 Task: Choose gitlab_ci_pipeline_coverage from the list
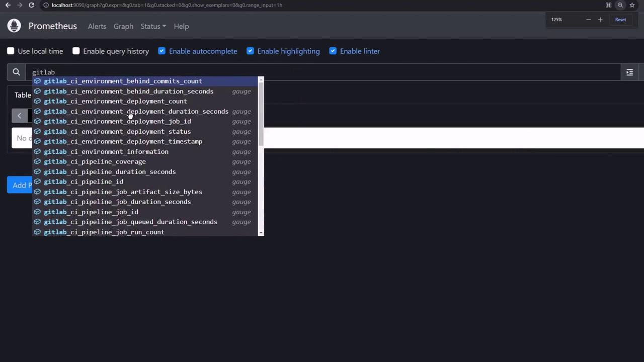click(145, 161)
